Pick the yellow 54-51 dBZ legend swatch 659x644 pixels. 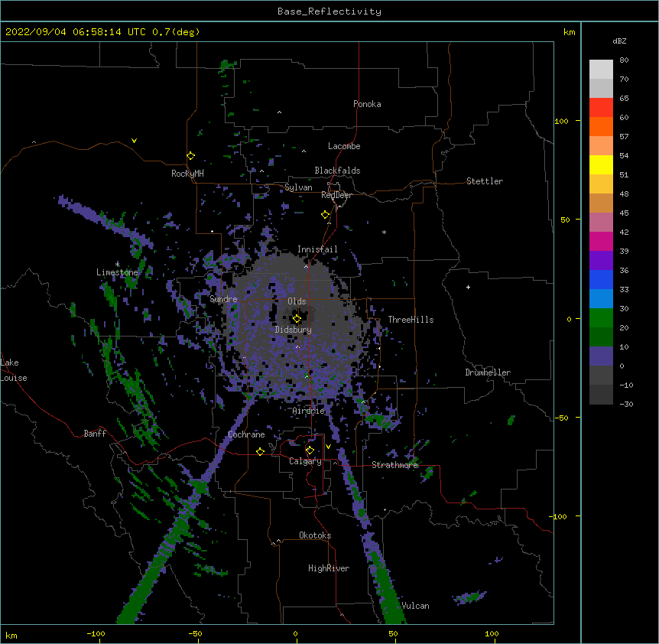(601, 164)
